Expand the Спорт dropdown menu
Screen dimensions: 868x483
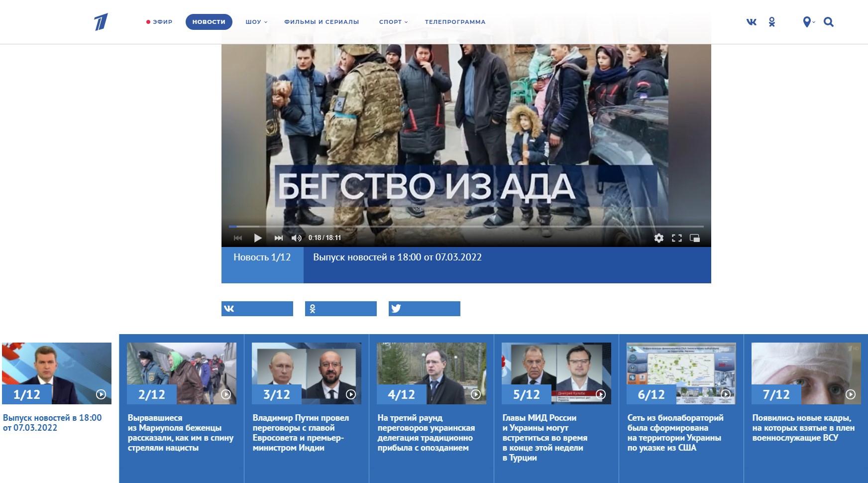pyautogui.click(x=393, y=22)
